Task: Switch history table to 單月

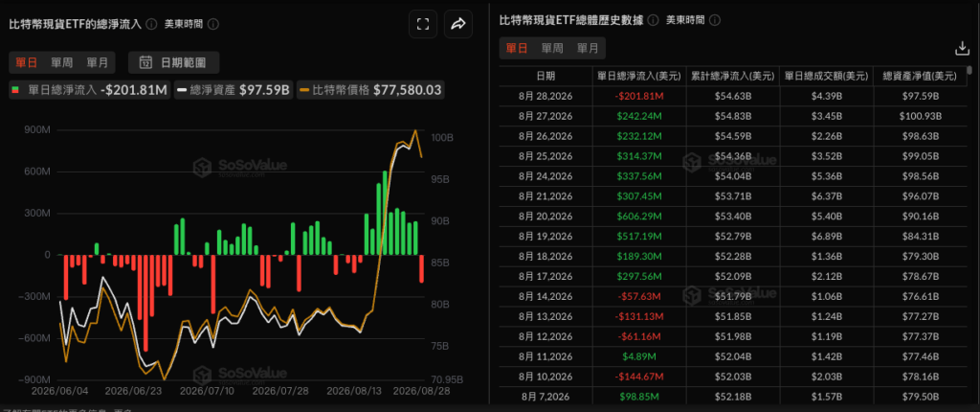Action: click(x=588, y=48)
